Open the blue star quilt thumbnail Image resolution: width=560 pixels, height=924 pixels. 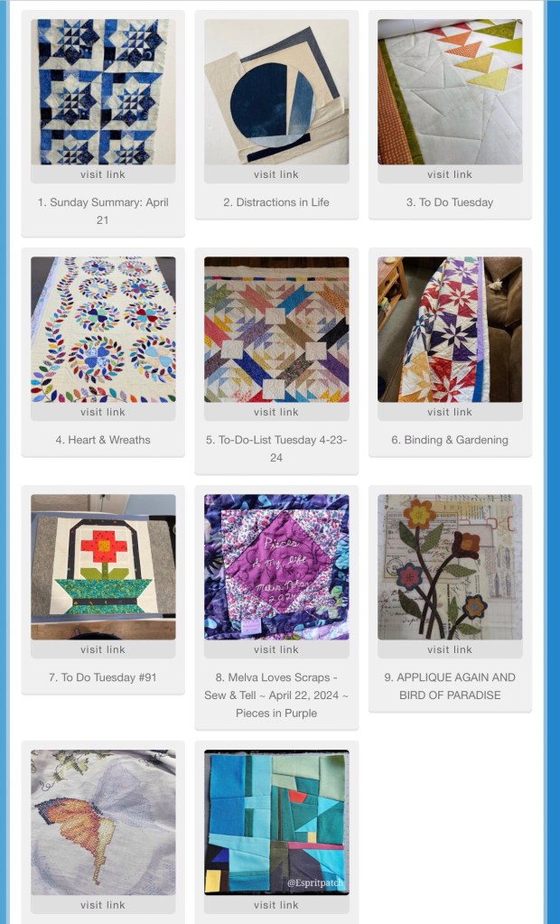point(103,92)
